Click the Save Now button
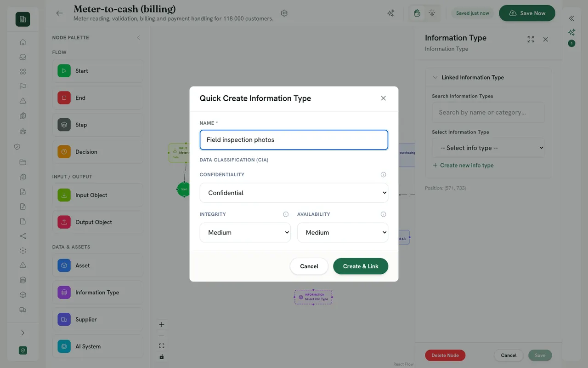This screenshot has width=588, height=368. tap(527, 13)
